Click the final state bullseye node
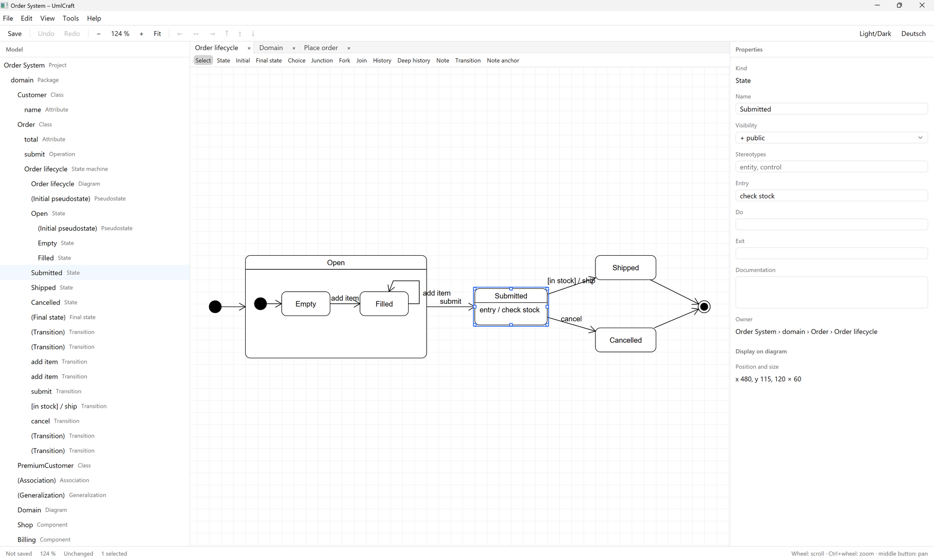 pos(704,307)
